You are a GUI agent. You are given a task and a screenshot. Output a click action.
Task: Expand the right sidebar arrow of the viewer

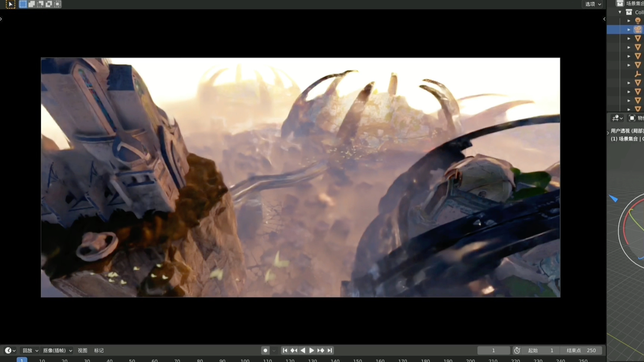(x=604, y=19)
